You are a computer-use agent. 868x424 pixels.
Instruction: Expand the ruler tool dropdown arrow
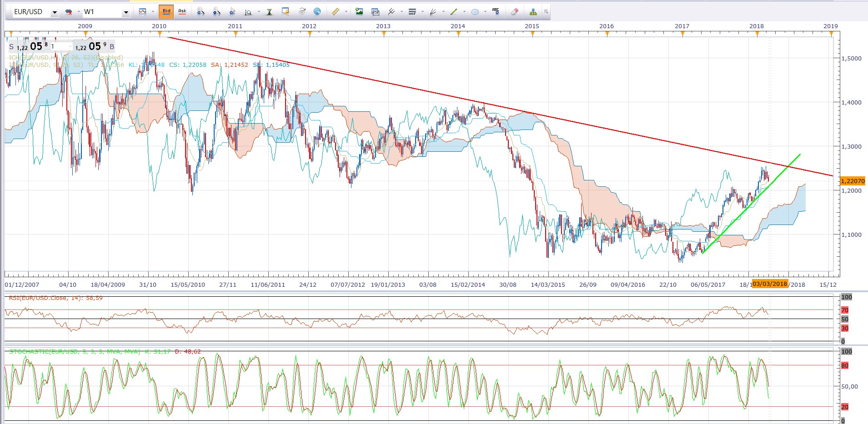coord(346,12)
